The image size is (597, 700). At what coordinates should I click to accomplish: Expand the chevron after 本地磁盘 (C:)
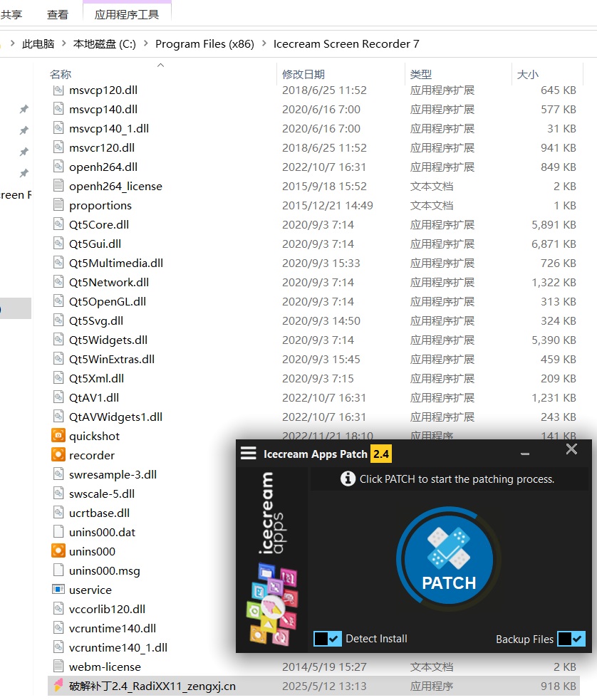click(x=145, y=43)
